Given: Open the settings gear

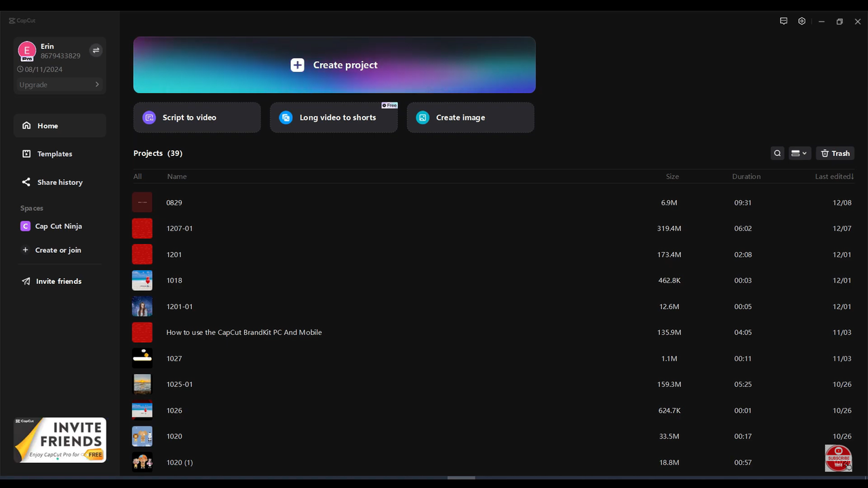Looking at the screenshot, I should click(802, 21).
